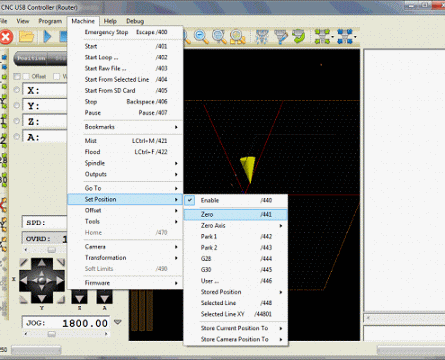Toggle the Enable check in Set Position submenu
The image size is (445, 360).
[190, 200]
